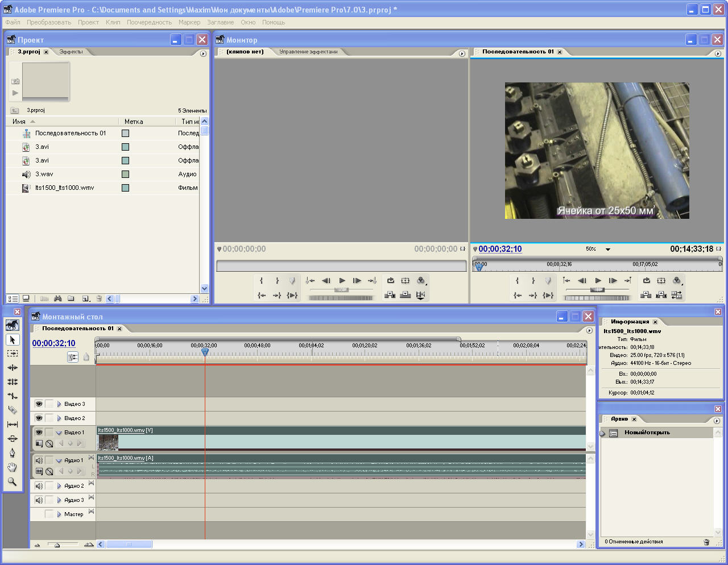The width and height of the screenshot is (728, 565).
Task: Expand the Мастер track
Action: [59, 514]
